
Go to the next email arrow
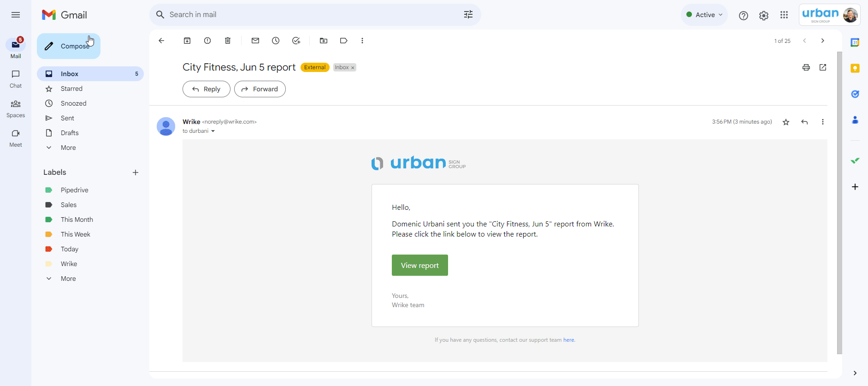tap(823, 41)
